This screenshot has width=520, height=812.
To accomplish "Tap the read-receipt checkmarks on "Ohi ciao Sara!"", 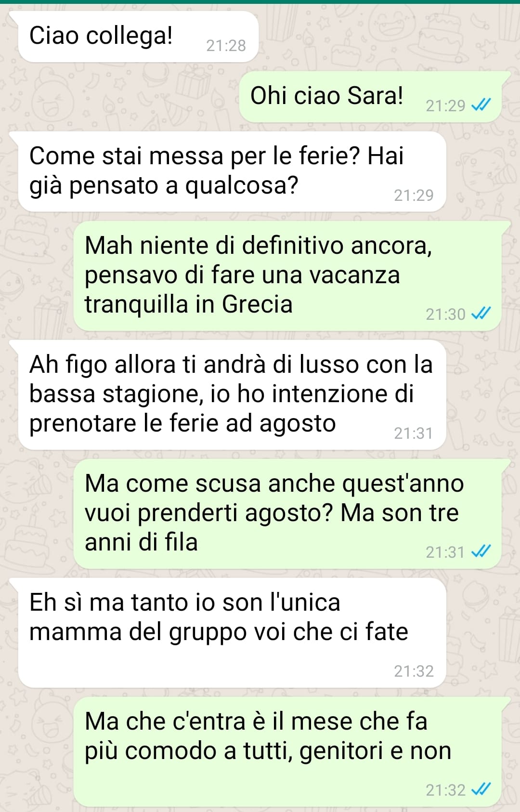I will click(x=481, y=105).
